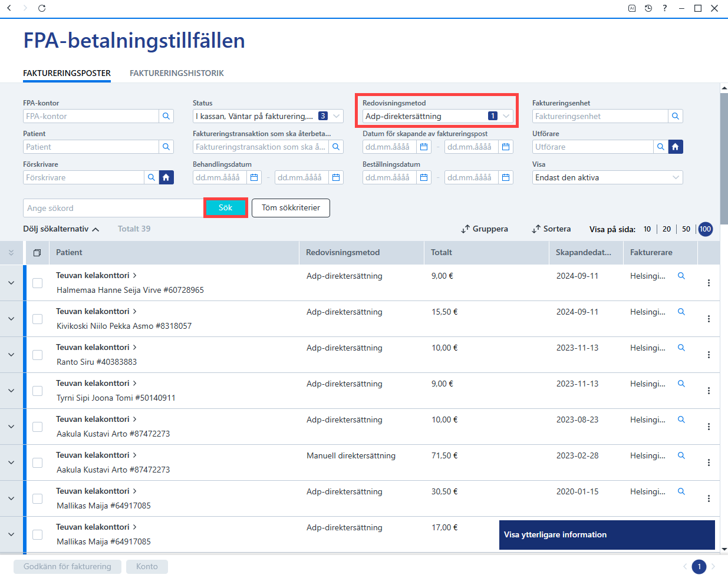The height and width of the screenshot is (578, 728).
Task: Collapse search options via Dölj sökalternativ
Action: point(61,229)
